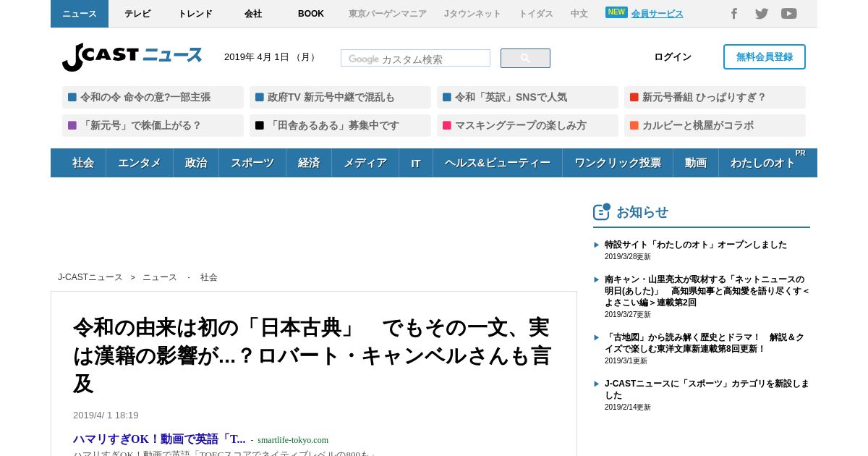This screenshot has width=868, height=456.
Task: Click the お知らせ section heading
Action: (x=642, y=212)
